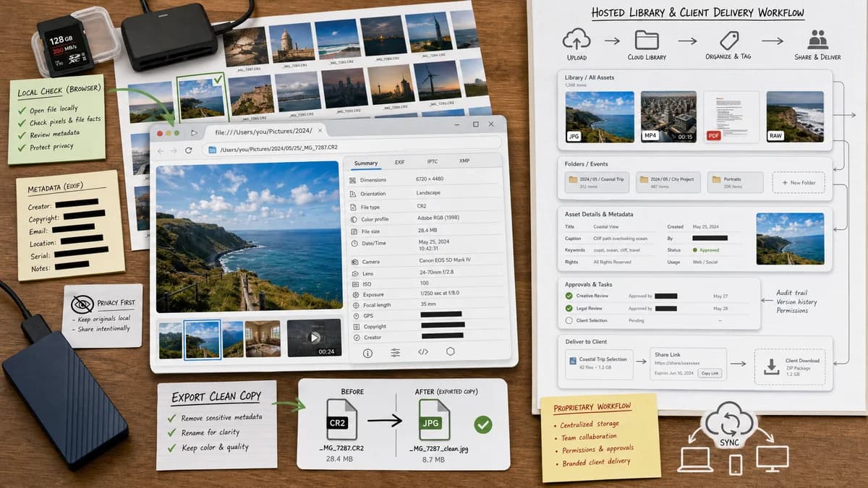The width and height of the screenshot is (868, 488).
Task: Click the Asset Details preview image
Action: pos(789,239)
